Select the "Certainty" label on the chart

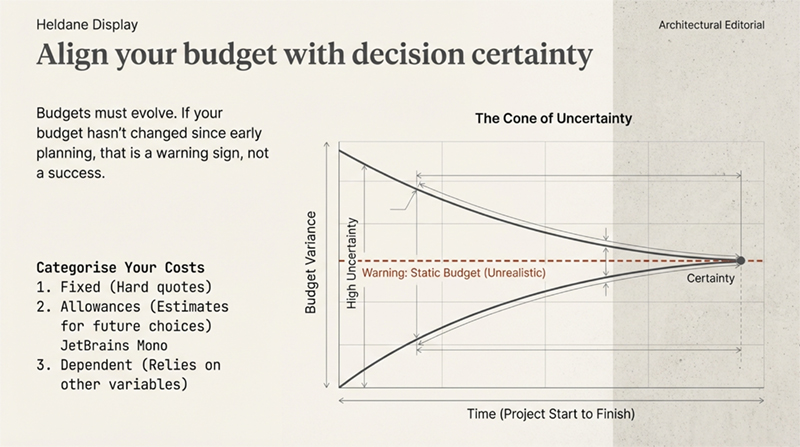pyautogui.click(x=711, y=279)
